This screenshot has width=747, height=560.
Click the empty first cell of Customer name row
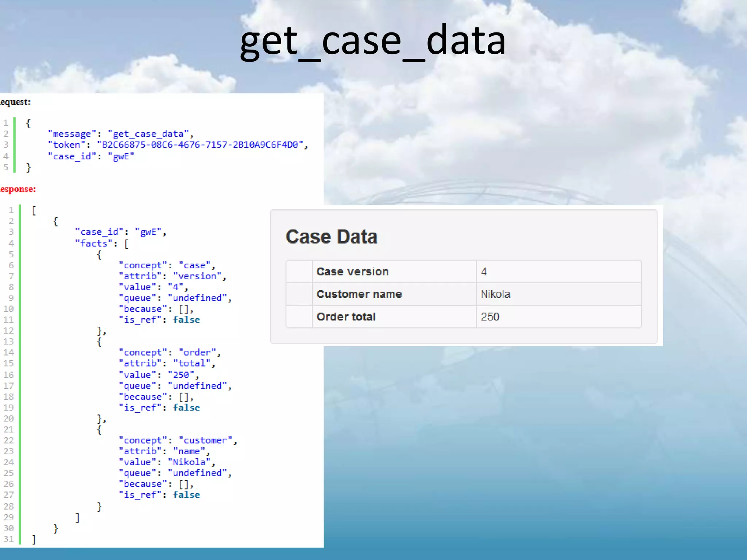299,294
